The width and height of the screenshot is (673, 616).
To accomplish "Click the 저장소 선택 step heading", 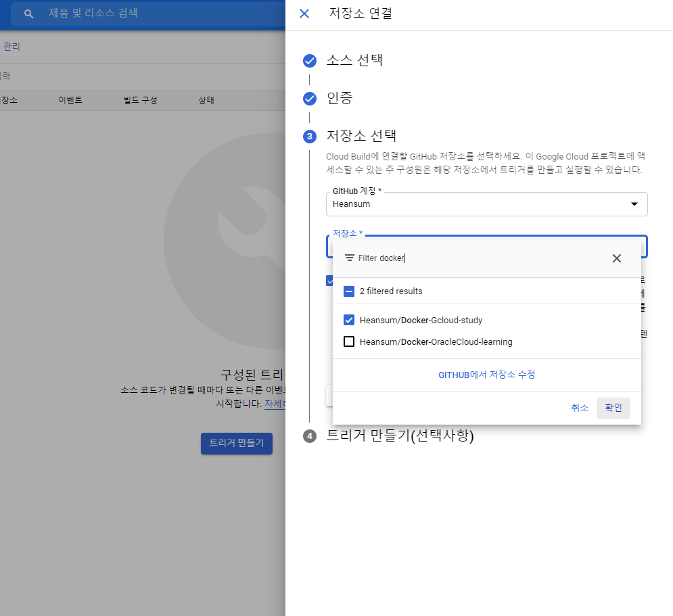I will (x=361, y=136).
